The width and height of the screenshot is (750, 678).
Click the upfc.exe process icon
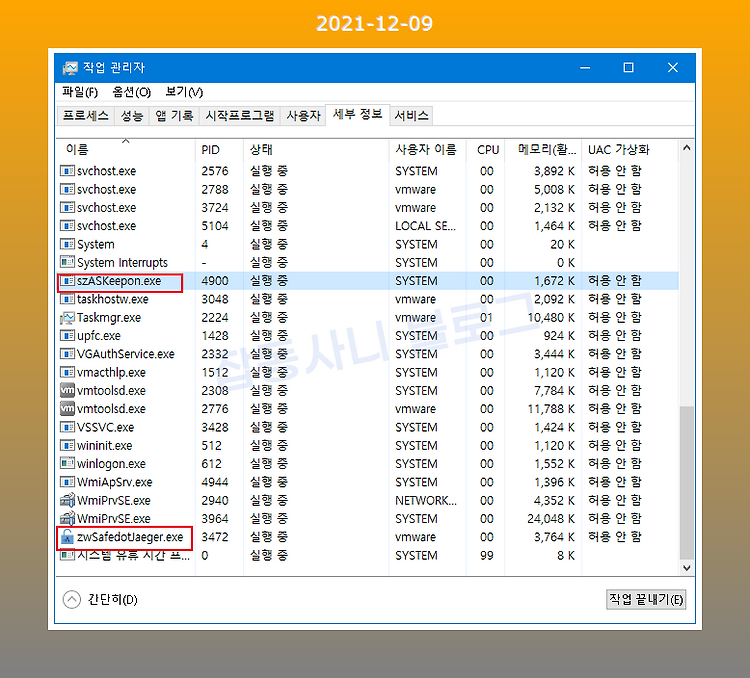tap(67, 336)
